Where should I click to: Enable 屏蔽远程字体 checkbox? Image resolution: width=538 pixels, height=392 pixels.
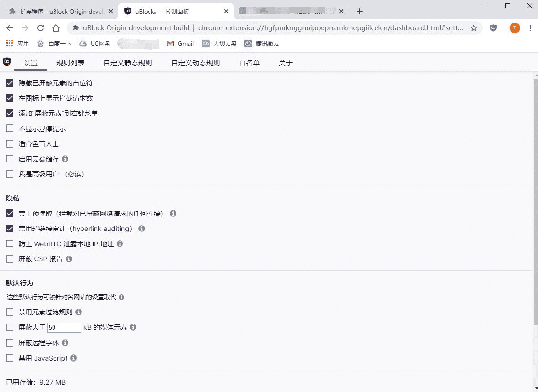(x=10, y=343)
